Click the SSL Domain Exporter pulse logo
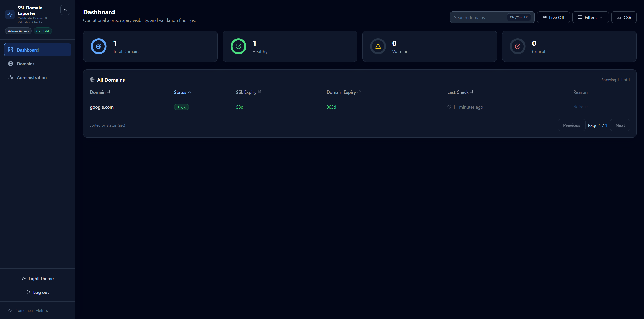The width and height of the screenshot is (644, 319). click(x=10, y=15)
